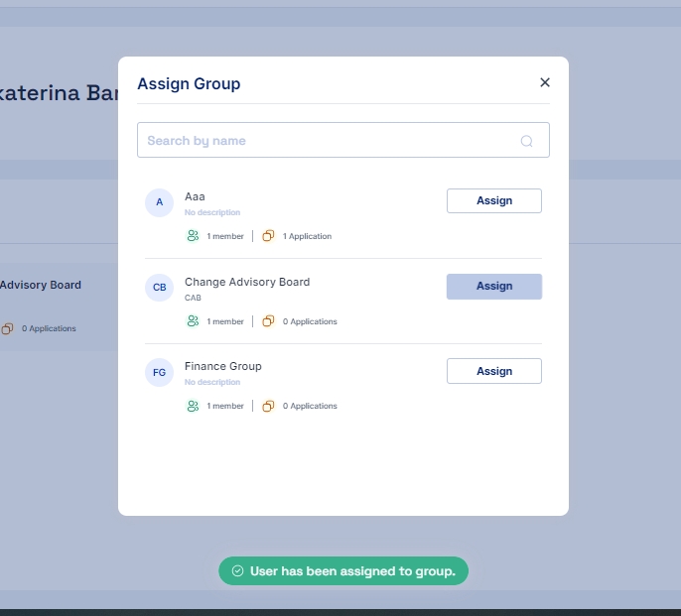681x616 pixels.
Task: Click application icon in Aaa row
Action: pos(268,236)
